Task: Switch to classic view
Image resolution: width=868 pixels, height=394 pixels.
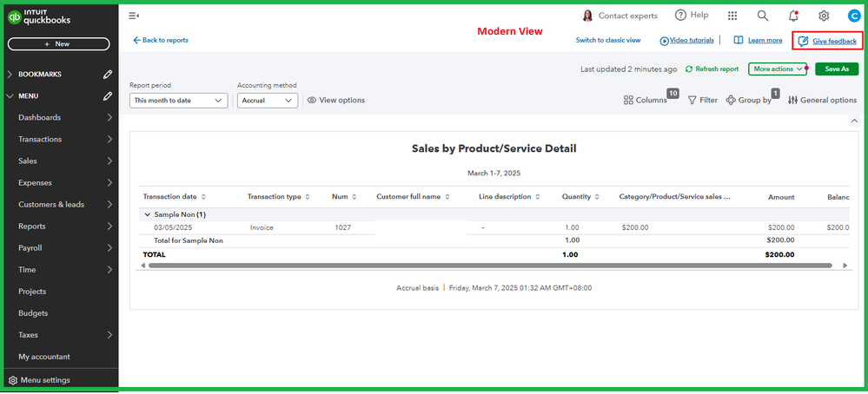Action: pyautogui.click(x=608, y=40)
